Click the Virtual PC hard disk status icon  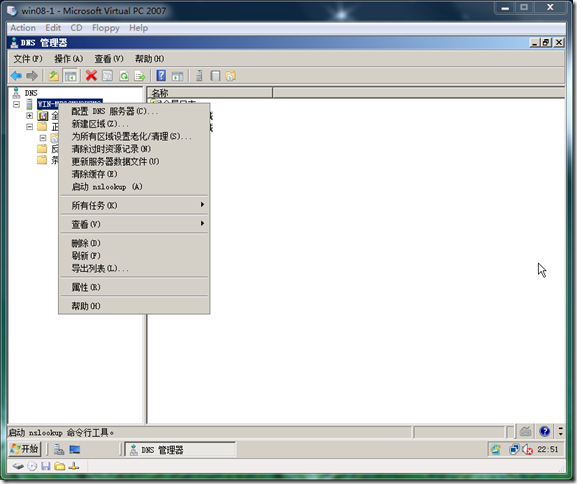[18, 467]
